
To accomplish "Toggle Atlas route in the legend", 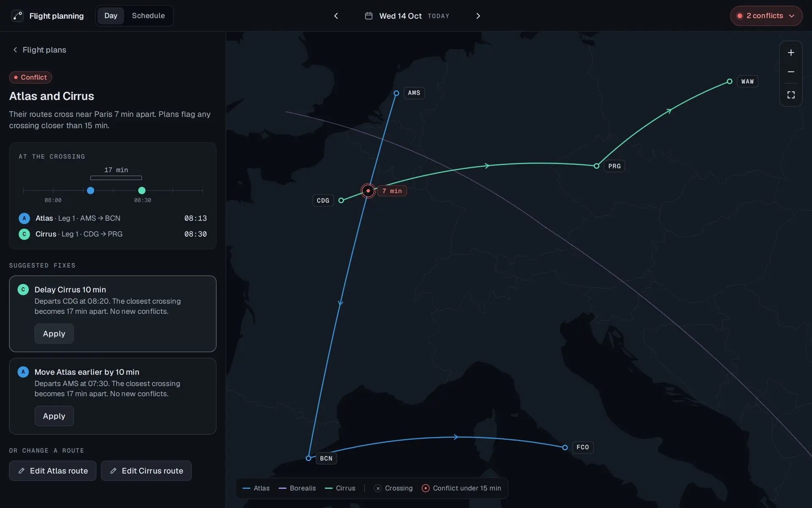I will pos(256,488).
